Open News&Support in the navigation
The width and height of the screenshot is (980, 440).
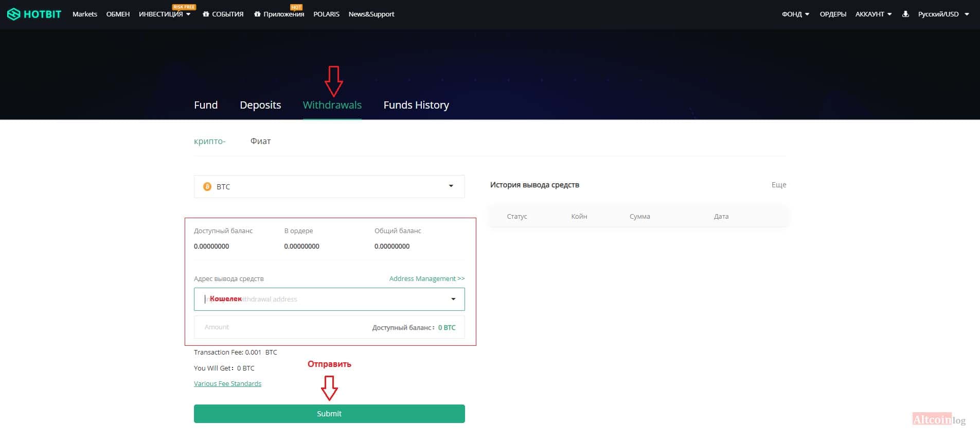click(371, 14)
